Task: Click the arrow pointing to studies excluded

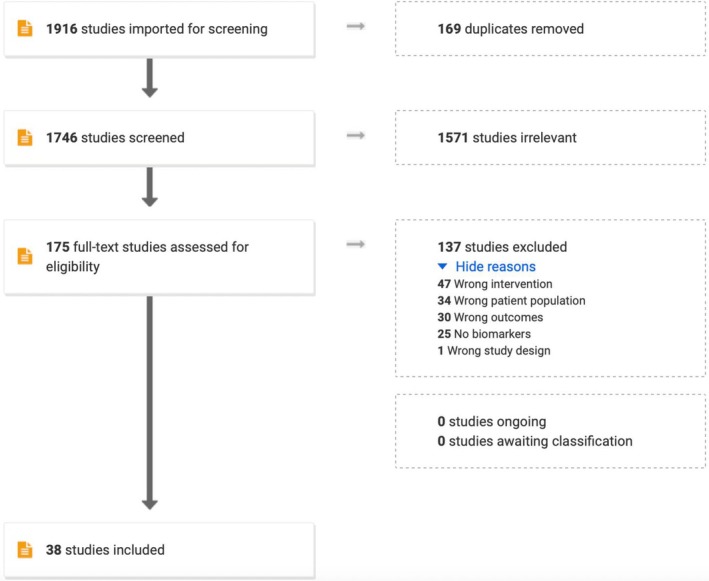Action: coord(356,244)
